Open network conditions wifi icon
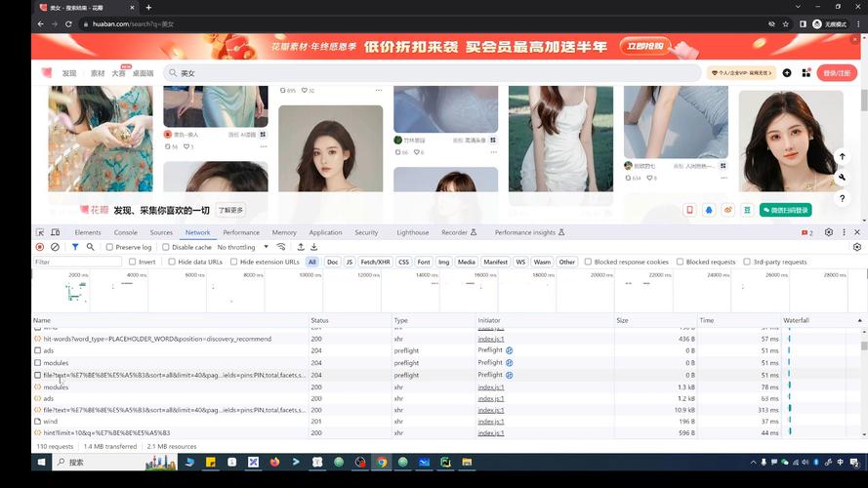Viewport: 868px width, 488px height. click(x=281, y=247)
